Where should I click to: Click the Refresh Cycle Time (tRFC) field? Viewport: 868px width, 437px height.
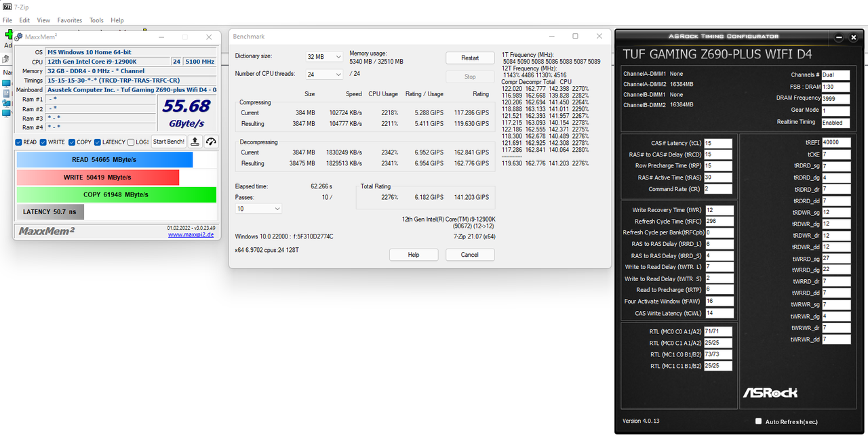719,221
